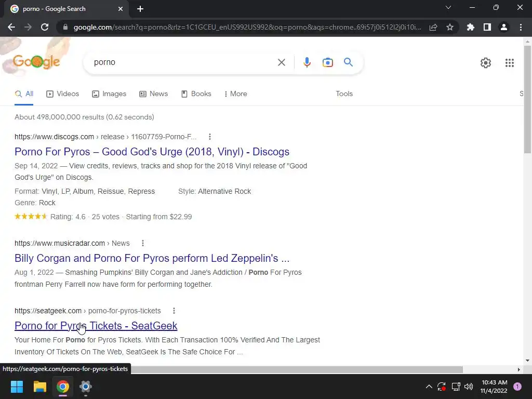Switch to the News tab

(153, 94)
